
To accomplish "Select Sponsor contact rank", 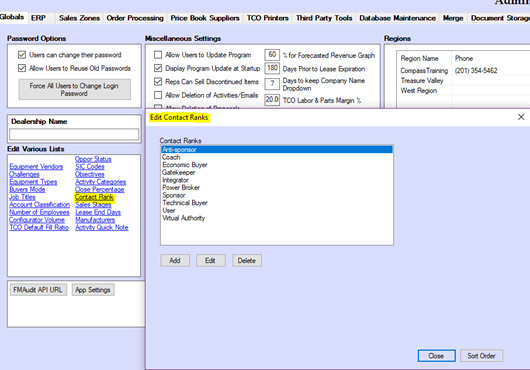I will pos(277,195).
